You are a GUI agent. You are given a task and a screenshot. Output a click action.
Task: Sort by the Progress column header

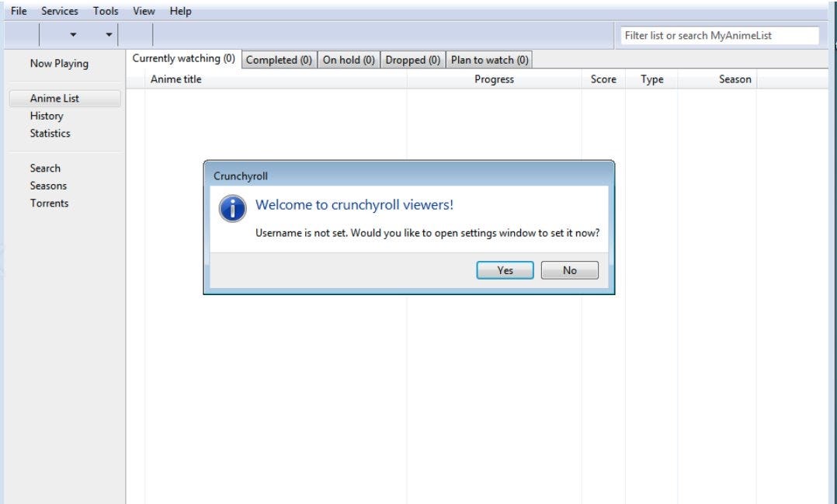(494, 79)
